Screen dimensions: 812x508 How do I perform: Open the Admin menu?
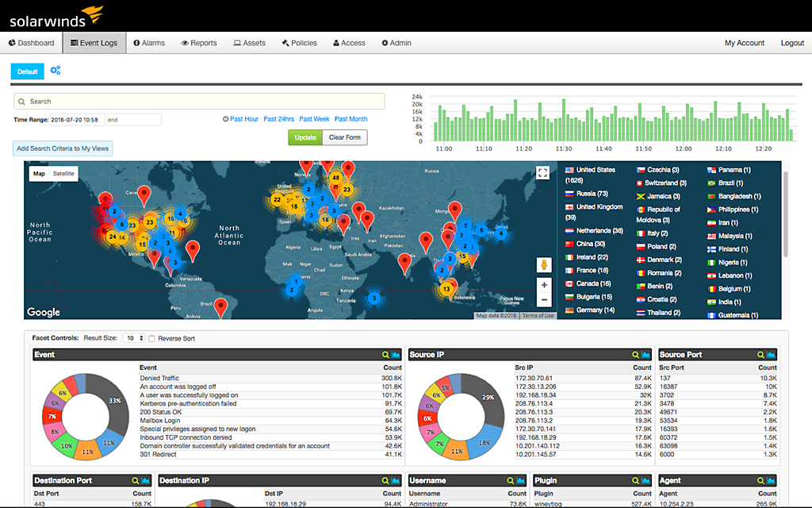point(396,42)
